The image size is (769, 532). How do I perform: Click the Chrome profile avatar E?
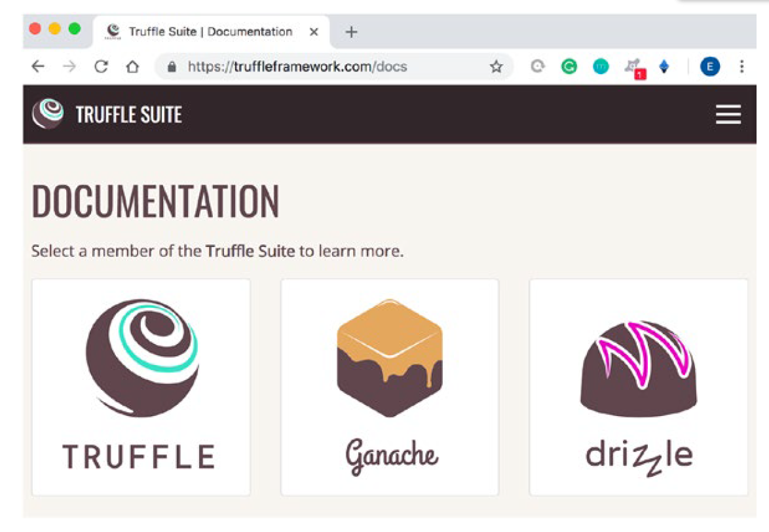tap(709, 66)
